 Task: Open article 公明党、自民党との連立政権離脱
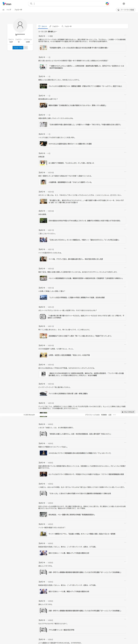pos(82,355)
